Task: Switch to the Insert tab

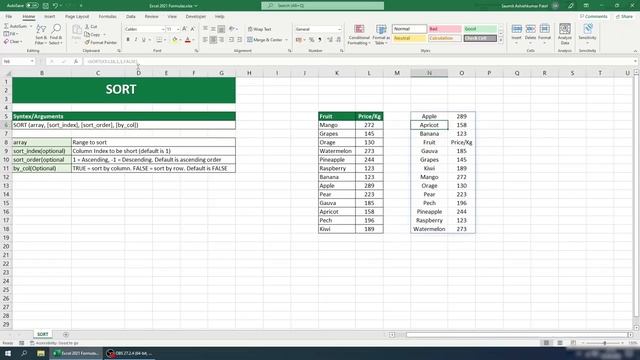Action: click(49, 17)
